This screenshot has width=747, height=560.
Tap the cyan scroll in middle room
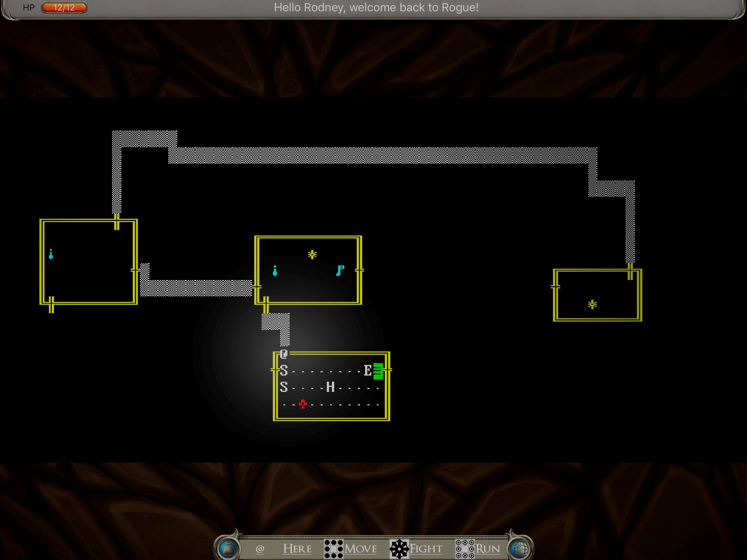coord(340,271)
